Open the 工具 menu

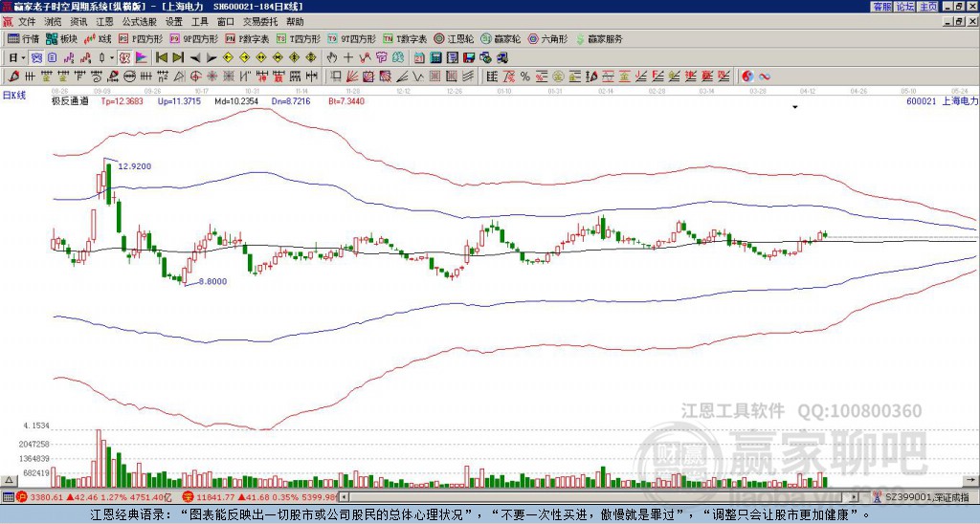pos(199,22)
